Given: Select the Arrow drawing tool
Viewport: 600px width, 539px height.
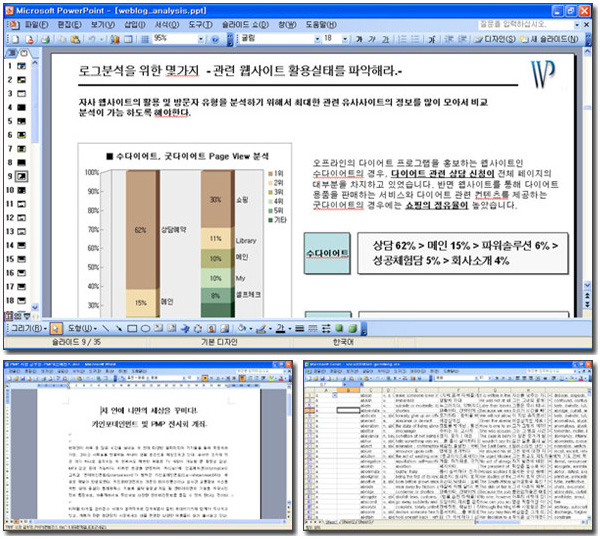Looking at the screenshot, I should pos(119,328).
